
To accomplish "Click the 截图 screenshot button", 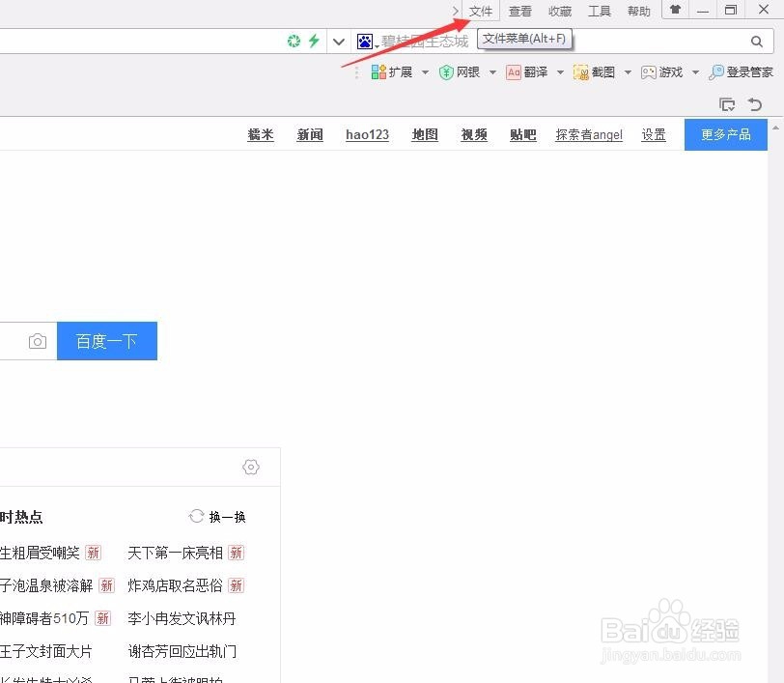I will click(594, 72).
